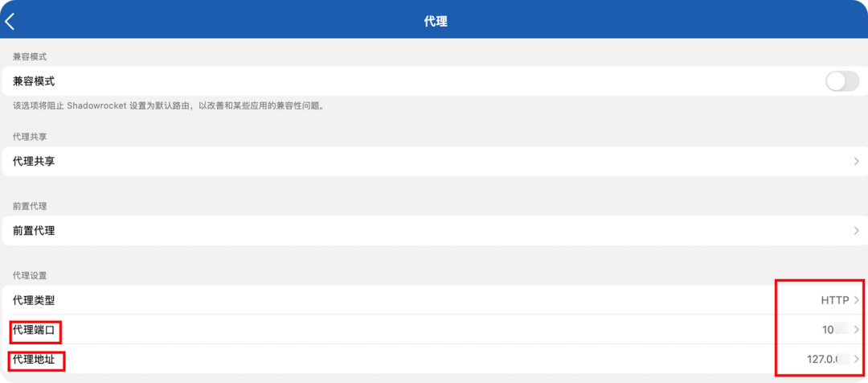868x383 pixels.
Task: Click the chevron next to HTTP
Action: [x=857, y=300]
